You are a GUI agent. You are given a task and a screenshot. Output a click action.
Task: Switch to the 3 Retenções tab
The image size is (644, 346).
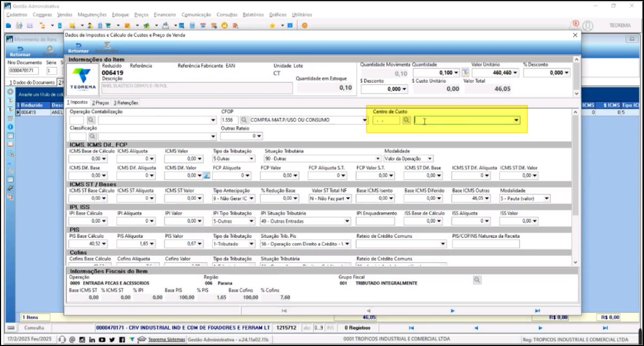click(x=126, y=103)
